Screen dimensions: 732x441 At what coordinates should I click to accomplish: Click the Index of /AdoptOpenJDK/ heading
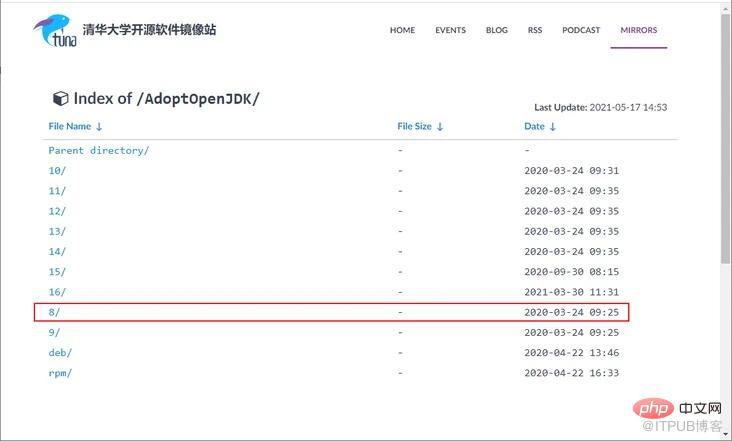click(x=166, y=98)
